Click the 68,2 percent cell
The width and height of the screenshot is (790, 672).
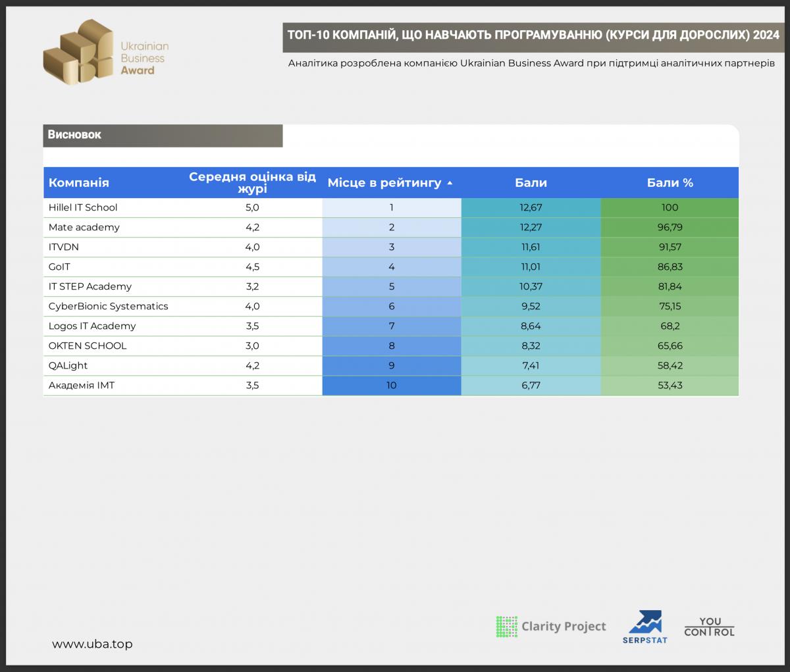pos(670,326)
